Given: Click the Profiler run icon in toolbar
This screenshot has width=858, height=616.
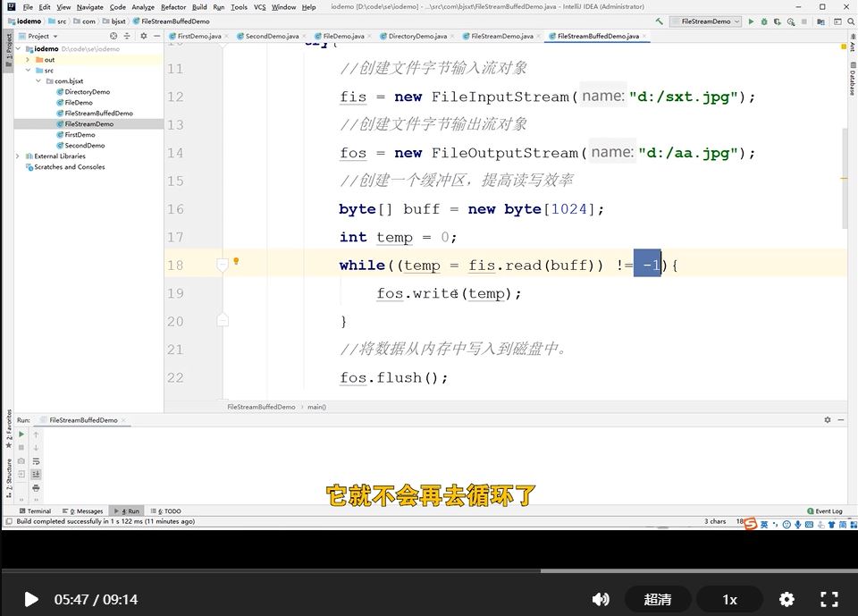Looking at the screenshot, I should (791, 21).
